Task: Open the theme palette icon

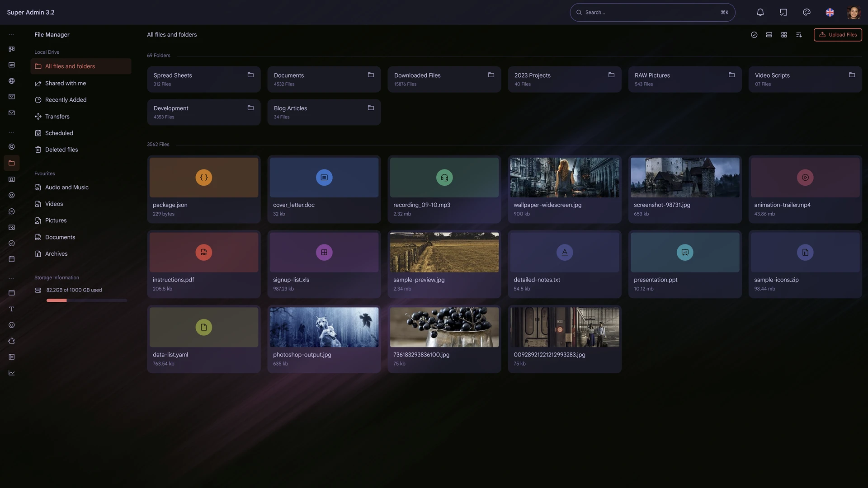Action: point(807,12)
